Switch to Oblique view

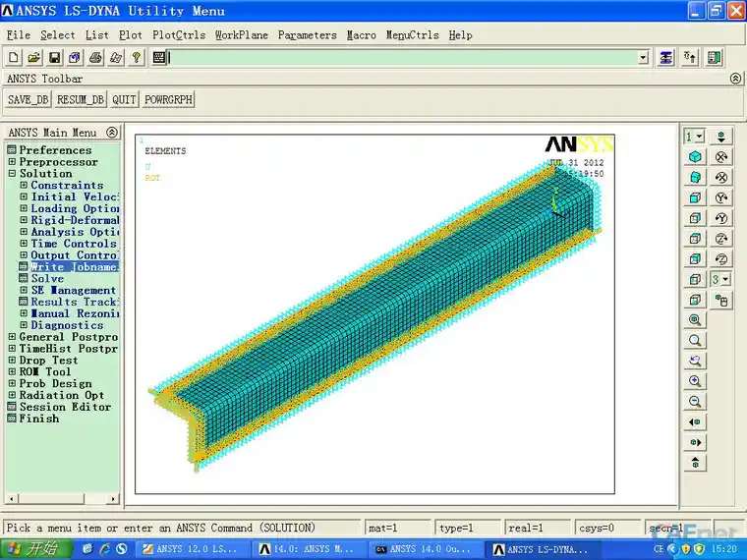coord(695,177)
